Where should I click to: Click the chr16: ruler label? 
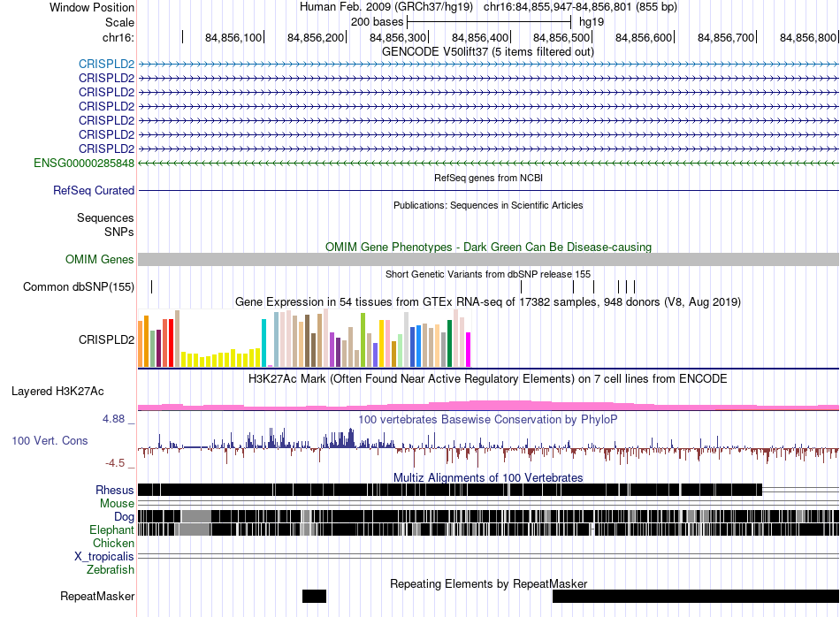[118, 37]
